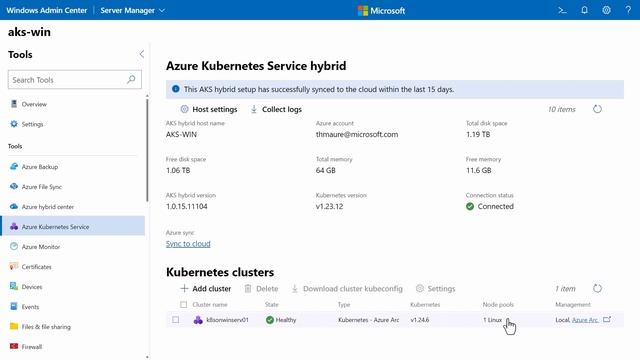
Task: Open the PowerShell console icon in header
Action: tap(562, 10)
